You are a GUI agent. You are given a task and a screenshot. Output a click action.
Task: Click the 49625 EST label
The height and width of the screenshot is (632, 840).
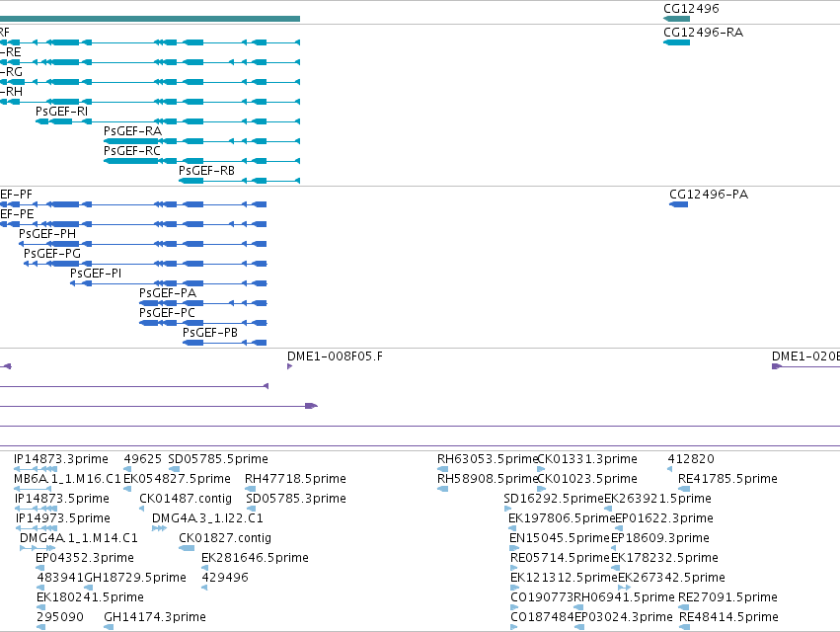pyautogui.click(x=142, y=459)
